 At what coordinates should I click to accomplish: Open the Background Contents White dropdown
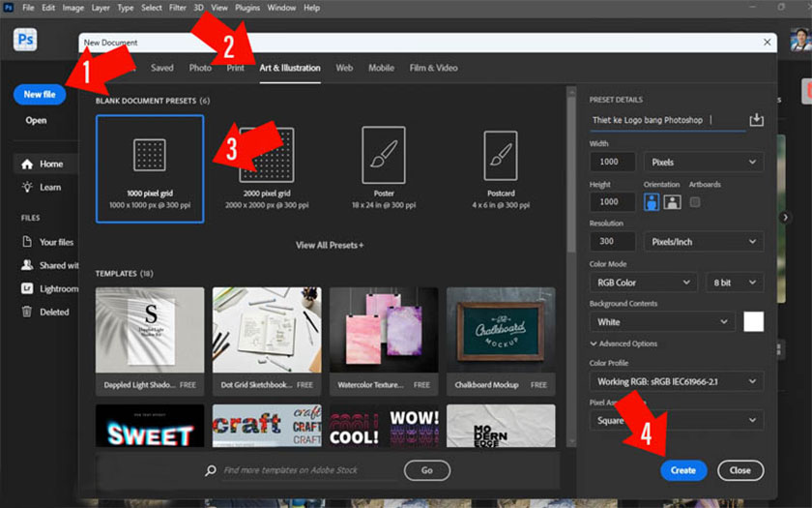[x=662, y=322]
